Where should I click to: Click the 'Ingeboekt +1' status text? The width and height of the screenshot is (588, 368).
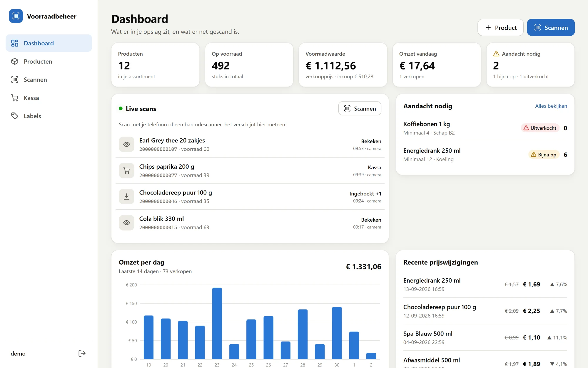click(x=365, y=194)
